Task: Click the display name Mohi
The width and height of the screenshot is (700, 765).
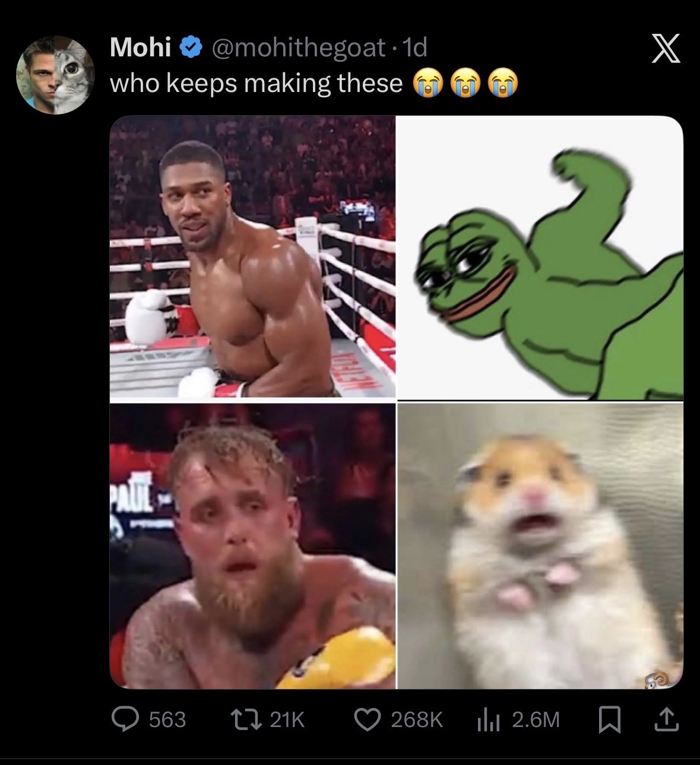Action: click(140, 47)
